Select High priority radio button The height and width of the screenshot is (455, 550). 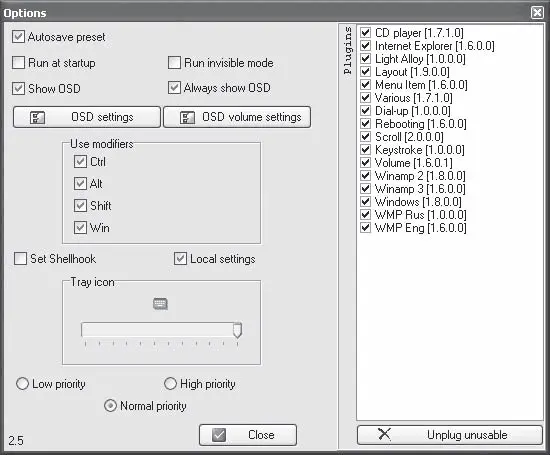[x=170, y=384]
